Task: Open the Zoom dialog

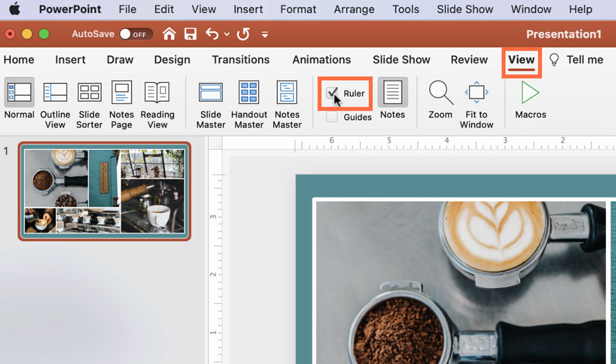Action: 440,99
